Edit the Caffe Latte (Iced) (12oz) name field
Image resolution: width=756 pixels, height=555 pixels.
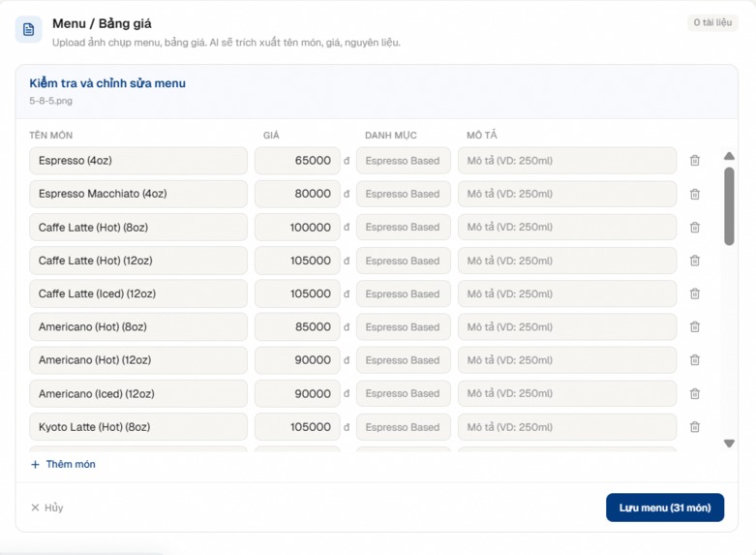[138, 293]
